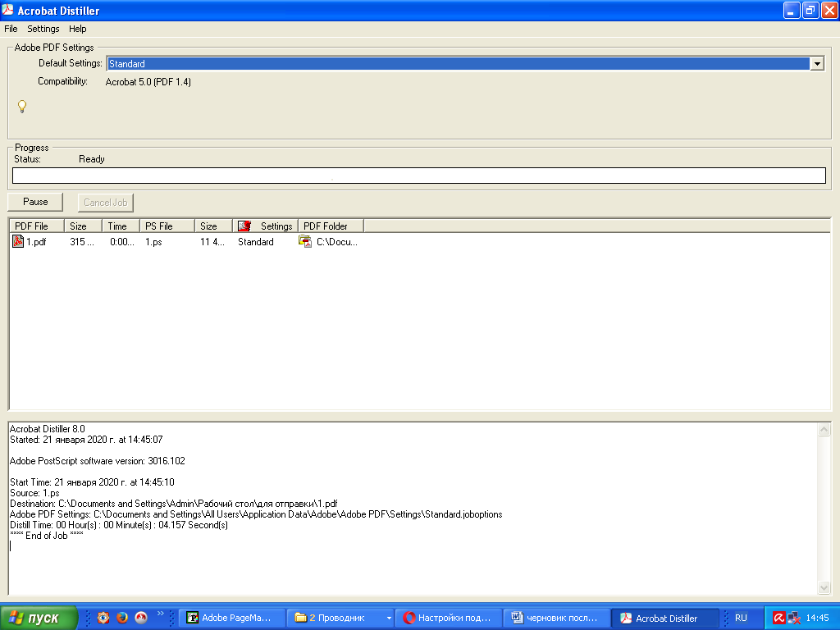The width and height of the screenshot is (840, 630).
Task: Click the log scrollbar up arrow
Action: pyautogui.click(x=824, y=429)
